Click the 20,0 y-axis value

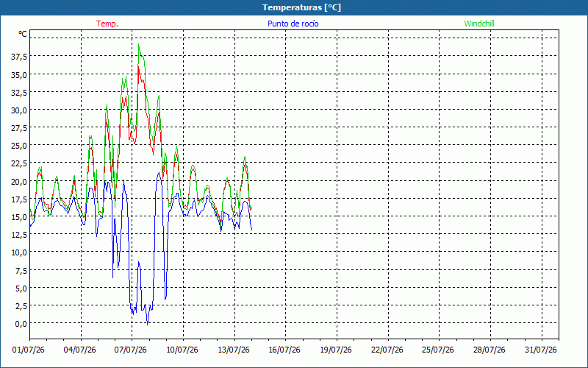pos(19,181)
